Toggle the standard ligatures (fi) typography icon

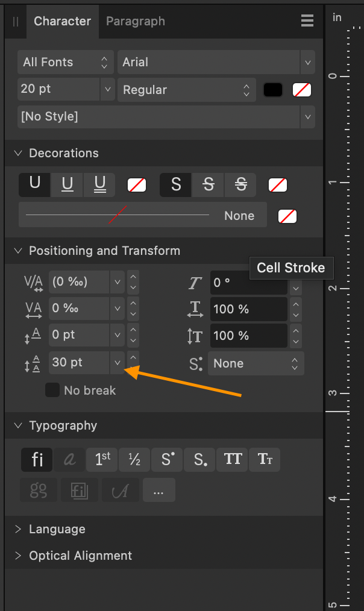37,459
